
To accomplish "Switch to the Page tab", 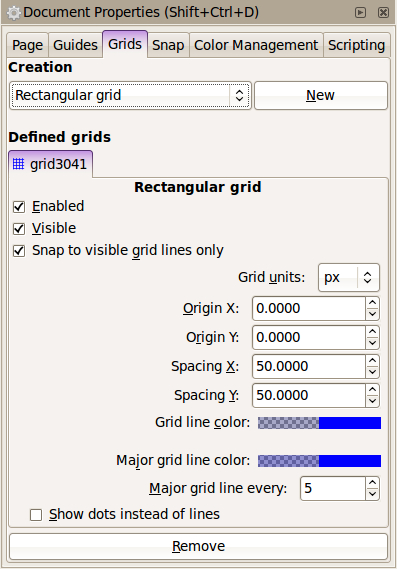I will 28,45.
